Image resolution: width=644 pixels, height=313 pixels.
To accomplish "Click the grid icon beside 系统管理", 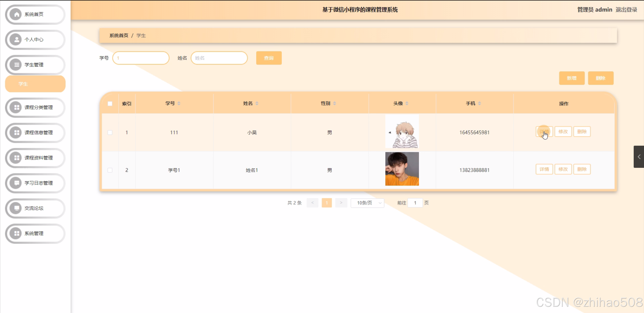I will tap(16, 233).
